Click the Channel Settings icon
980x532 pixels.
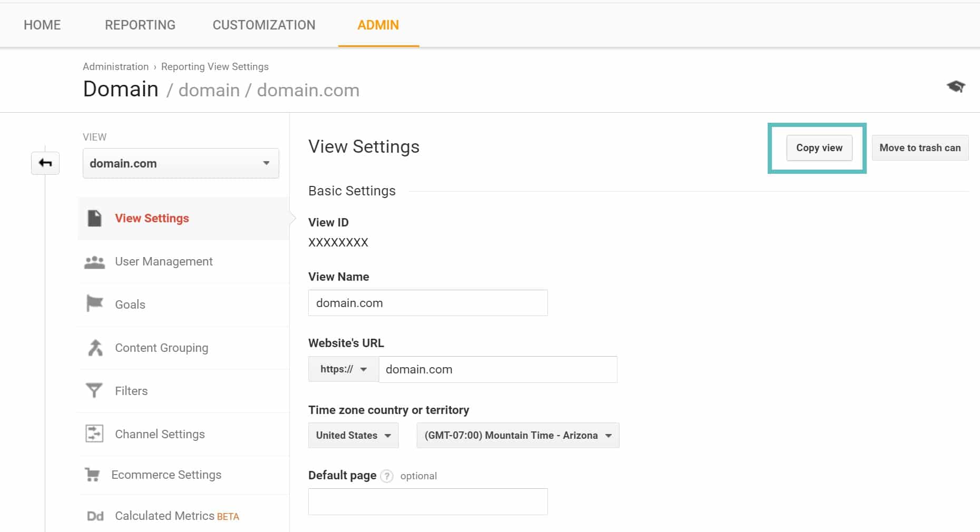click(94, 434)
